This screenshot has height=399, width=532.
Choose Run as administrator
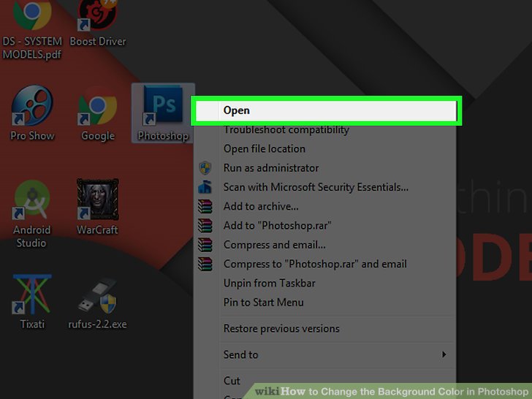click(325, 168)
